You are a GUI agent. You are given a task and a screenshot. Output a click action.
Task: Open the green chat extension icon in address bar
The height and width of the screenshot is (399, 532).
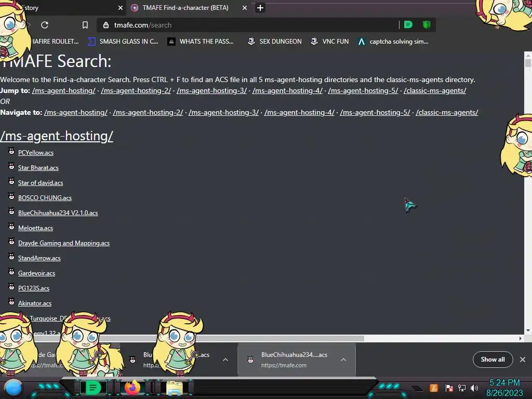point(408,25)
